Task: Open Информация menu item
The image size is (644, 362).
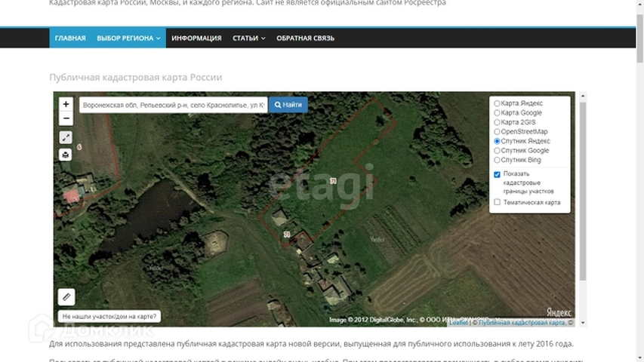Action: [196, 38]
